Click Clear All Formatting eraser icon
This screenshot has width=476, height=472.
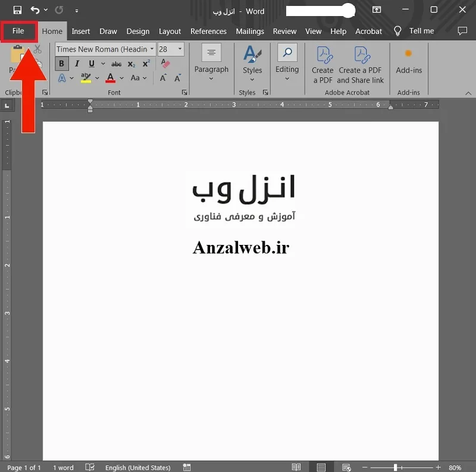[165, 64]
